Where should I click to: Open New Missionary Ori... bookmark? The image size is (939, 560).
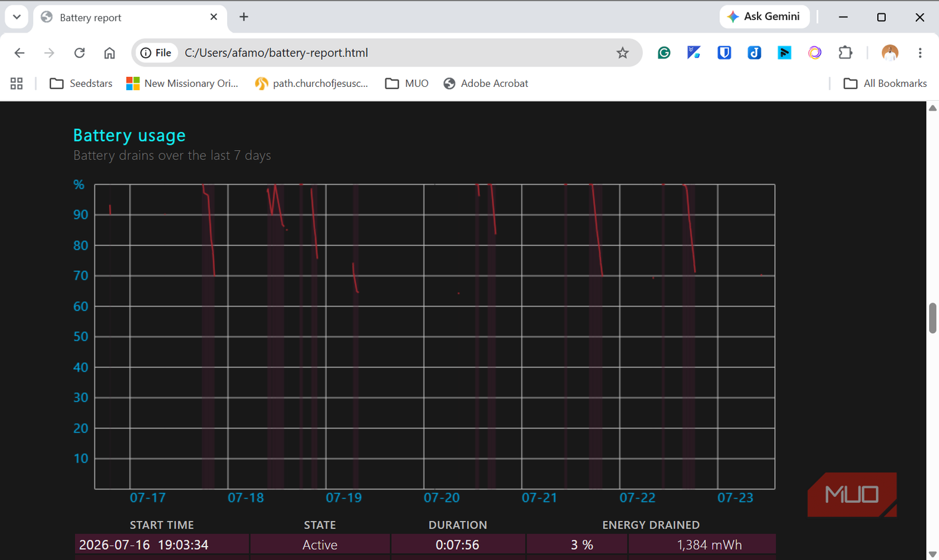182,84
